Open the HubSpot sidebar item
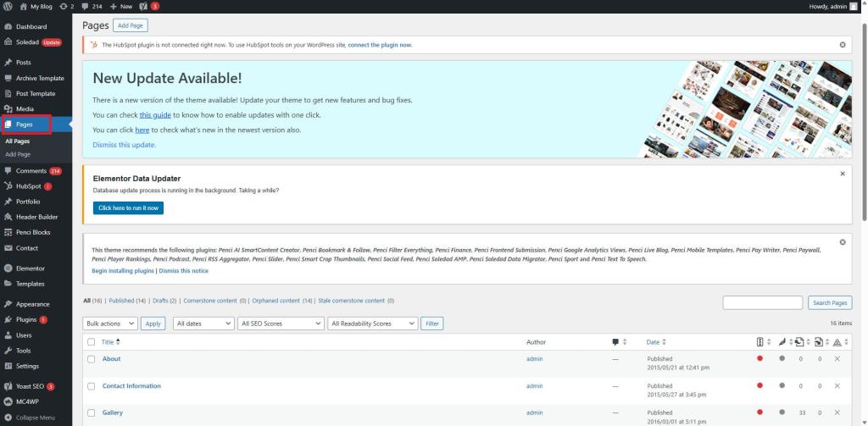Viewport: 868px width, 426px height. pyautogui.click(x=28, y=186)
